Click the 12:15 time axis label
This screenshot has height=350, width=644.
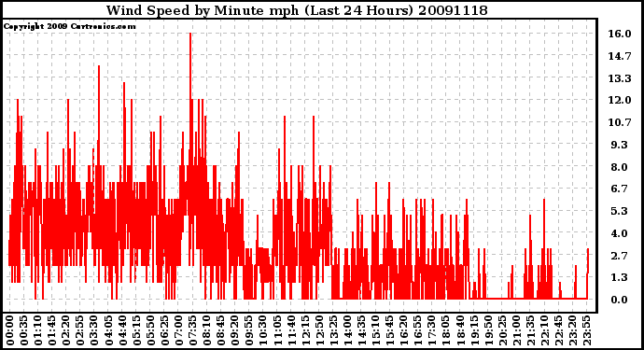tap(305, 330)
